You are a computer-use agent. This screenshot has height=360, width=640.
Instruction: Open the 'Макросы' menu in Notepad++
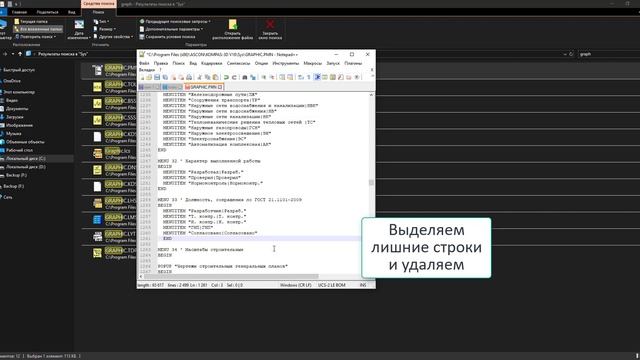[313, 63]
